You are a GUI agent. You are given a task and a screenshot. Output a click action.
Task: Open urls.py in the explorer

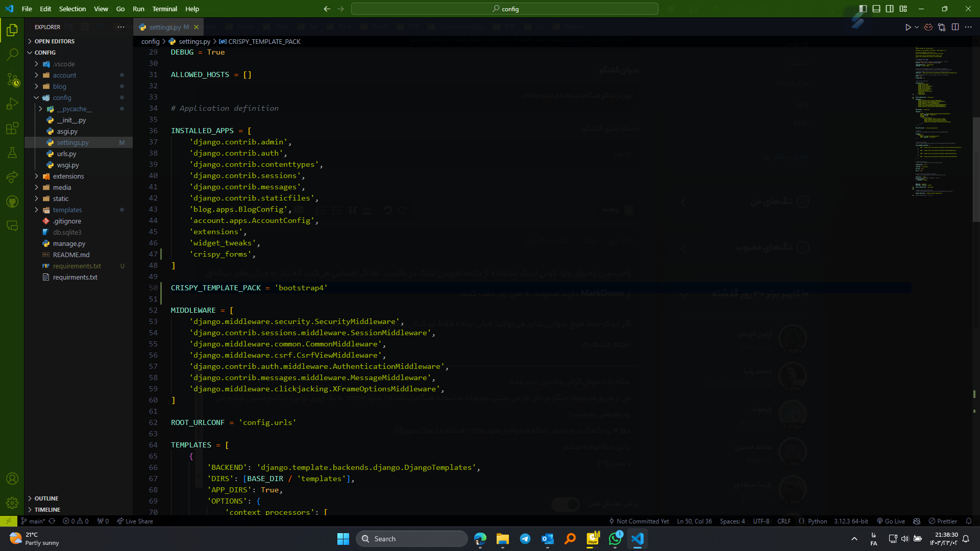click(79, 154)
